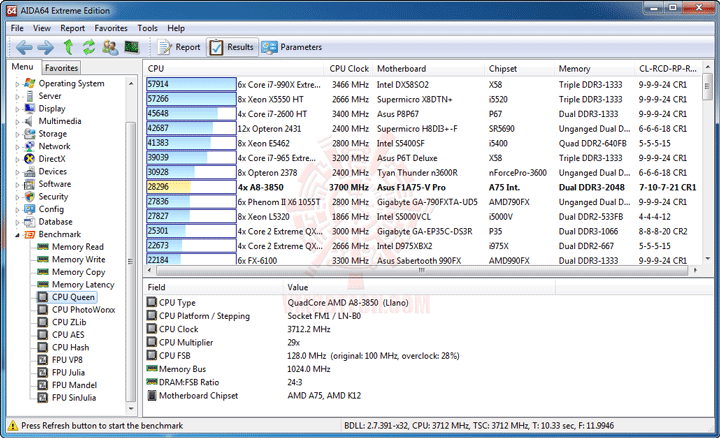
Task: Expand the Storage tree node
Action: [x=17, y=134]
